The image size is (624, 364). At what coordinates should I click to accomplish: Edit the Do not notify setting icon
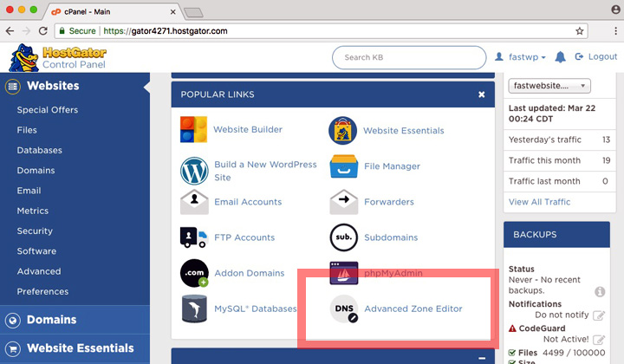(x=599, y=315)
